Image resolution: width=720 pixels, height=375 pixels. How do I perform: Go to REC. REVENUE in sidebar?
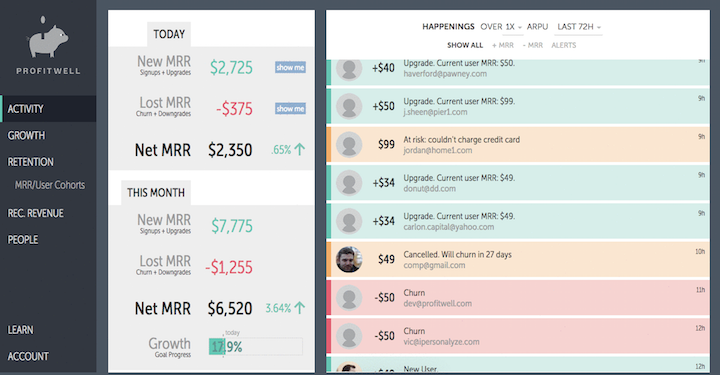35,213
